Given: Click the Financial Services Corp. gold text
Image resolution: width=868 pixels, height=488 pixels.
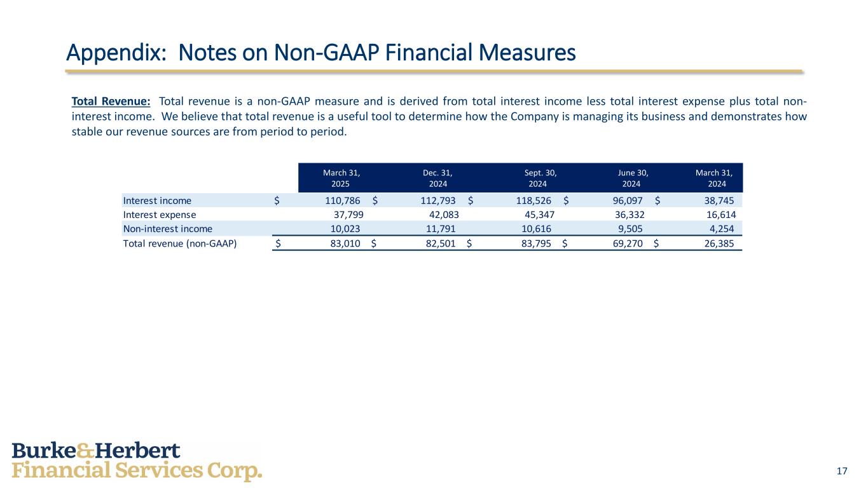Looking at the screenshot, I should point(137,472).
